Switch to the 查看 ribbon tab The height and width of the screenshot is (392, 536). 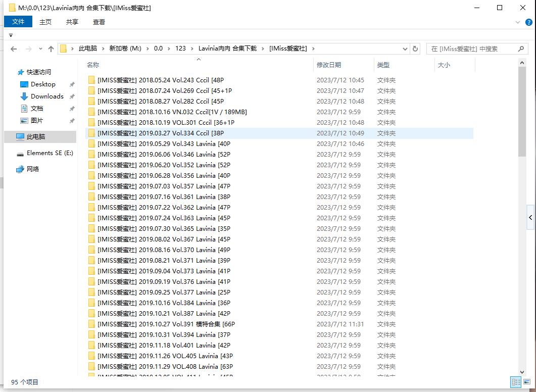(99, 22)
